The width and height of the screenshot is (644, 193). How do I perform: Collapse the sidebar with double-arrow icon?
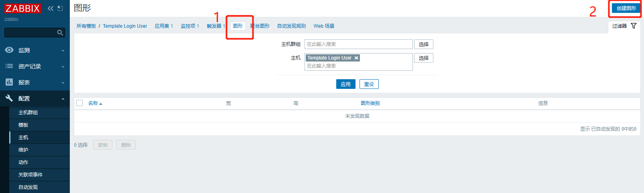coord(51,8)
